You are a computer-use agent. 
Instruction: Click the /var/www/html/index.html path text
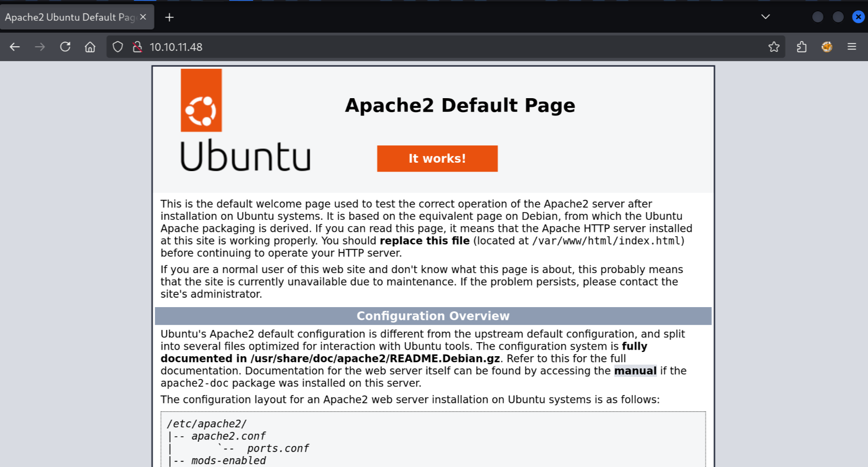[x=606, y=241]
